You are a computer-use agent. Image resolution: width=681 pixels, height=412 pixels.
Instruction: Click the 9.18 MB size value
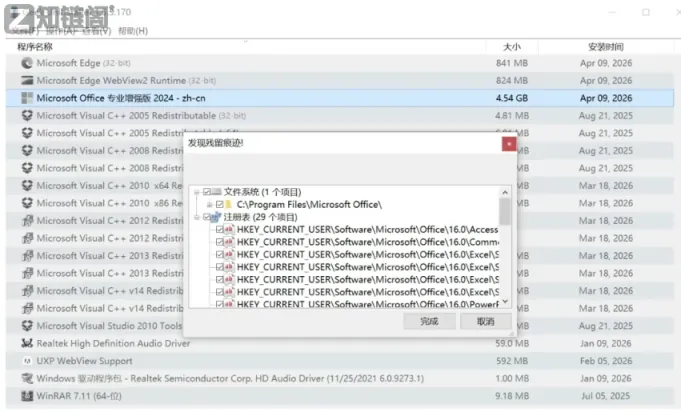[512, 396]
